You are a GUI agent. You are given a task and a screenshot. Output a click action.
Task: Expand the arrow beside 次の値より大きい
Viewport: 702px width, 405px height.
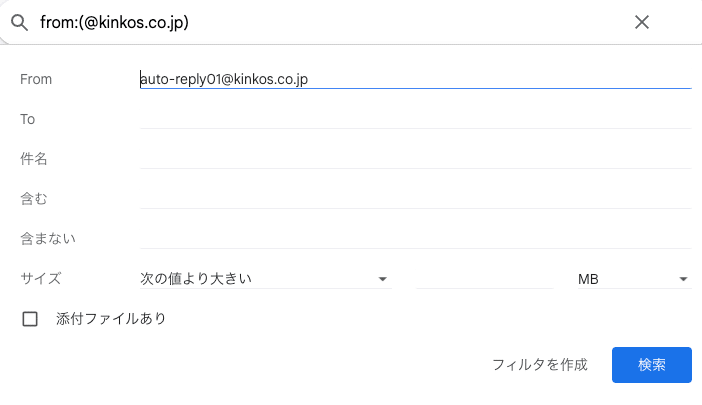pyautogui.click(x=382, y=279)
